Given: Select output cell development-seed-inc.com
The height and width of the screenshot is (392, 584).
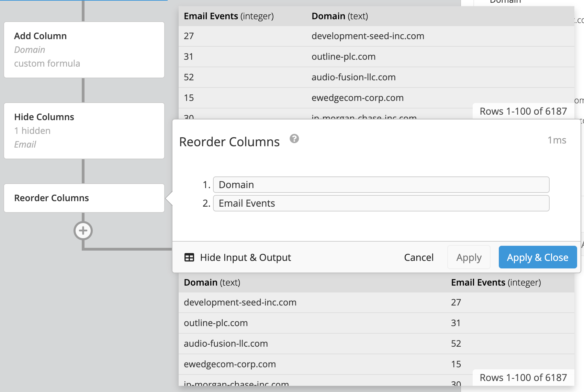Looking at the screenshot, I should pyautogui.click(x=240, y=302).
